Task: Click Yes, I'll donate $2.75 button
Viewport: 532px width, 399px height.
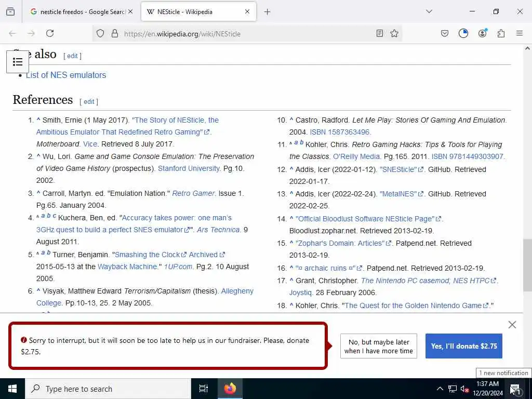Action: click(464, 346)
